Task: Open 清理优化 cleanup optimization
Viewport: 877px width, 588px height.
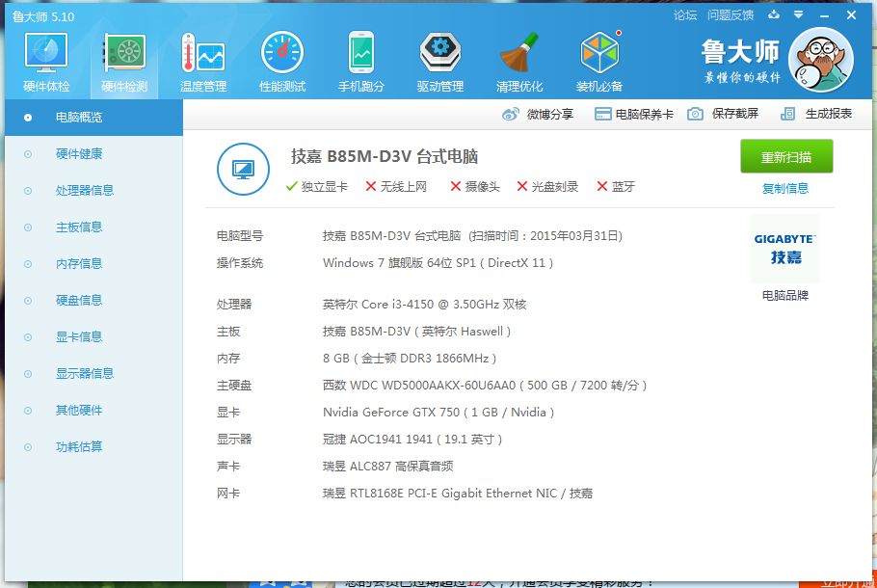Action: coord(519,62)
